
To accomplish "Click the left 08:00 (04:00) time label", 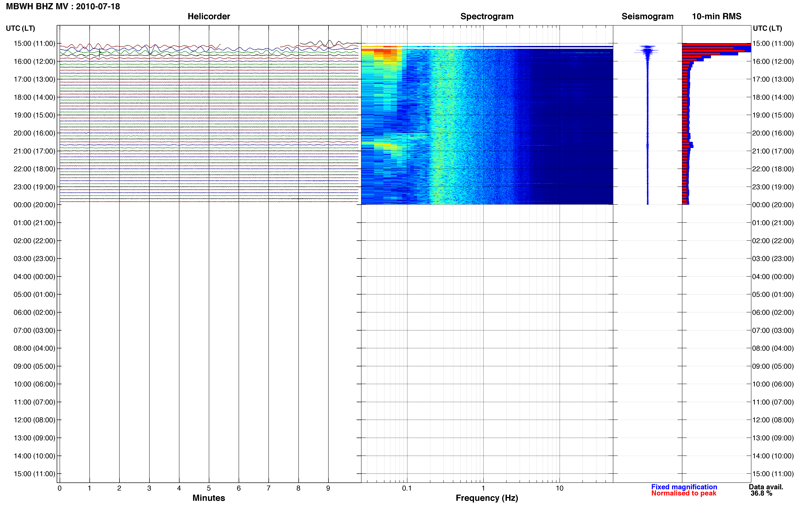I will pyautogui.click(x=34, y=348).
